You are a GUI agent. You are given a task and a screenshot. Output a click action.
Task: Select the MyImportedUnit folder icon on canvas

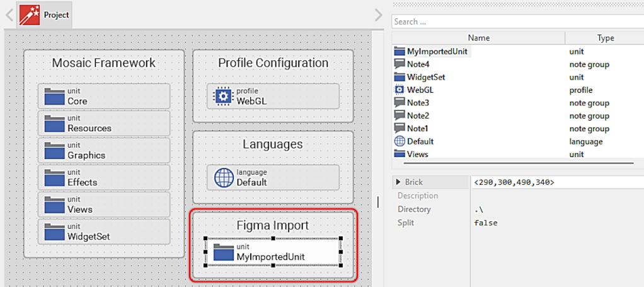tap(224, 252)
